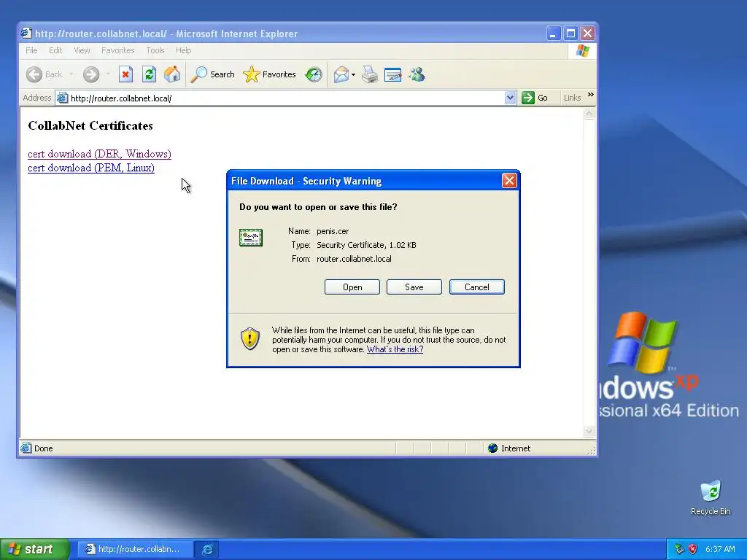Click Save in the File Download dialog
The width and height of the screenshot is (747, 560).
click(414, 287)
